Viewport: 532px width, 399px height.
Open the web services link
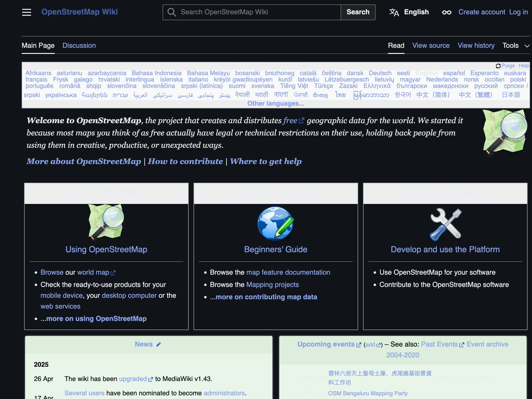pos(60,306)
